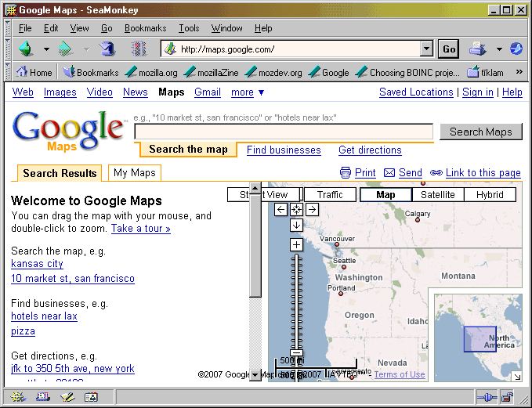The width and height of the screenshot is (532, 408).
Task: Open the Bookmarks folder on the toolbar
Action: [91, 72]
